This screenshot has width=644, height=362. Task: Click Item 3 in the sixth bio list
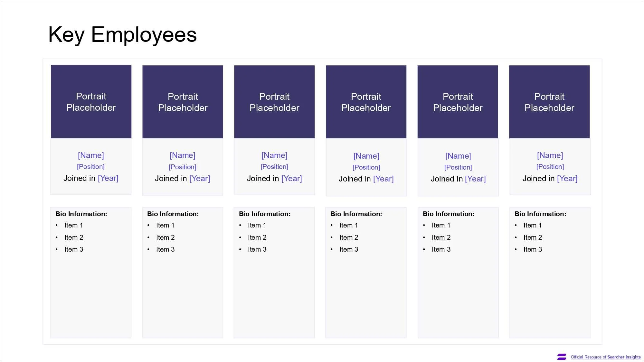pos(533,249)
